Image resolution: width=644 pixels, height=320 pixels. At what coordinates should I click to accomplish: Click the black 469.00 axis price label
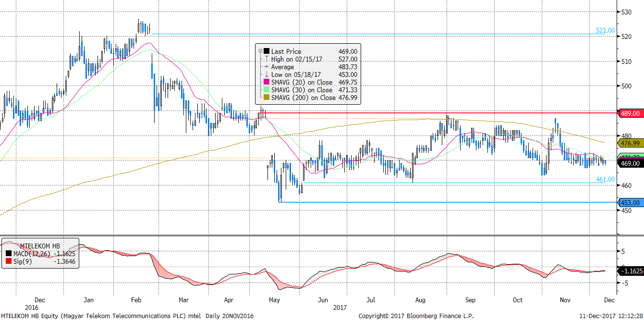tap(631, 163)
